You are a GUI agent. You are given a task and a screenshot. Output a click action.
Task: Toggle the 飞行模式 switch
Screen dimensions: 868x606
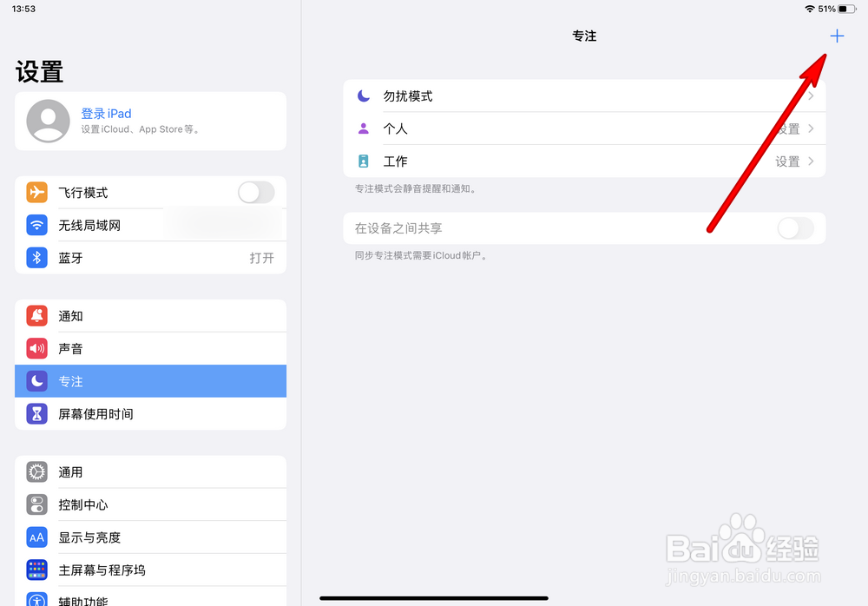256,192
